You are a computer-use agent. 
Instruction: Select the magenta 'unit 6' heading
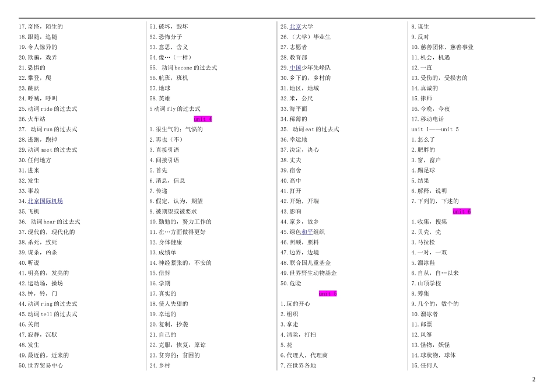click(x=462, y=211)
